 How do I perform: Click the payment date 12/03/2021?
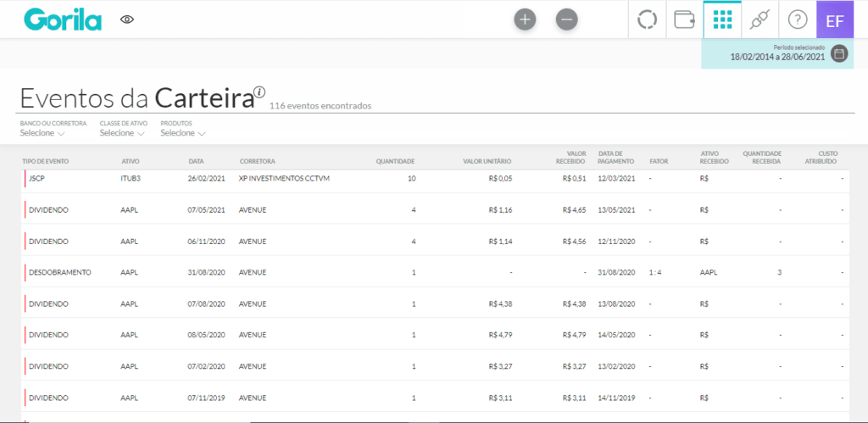(617, 179)
